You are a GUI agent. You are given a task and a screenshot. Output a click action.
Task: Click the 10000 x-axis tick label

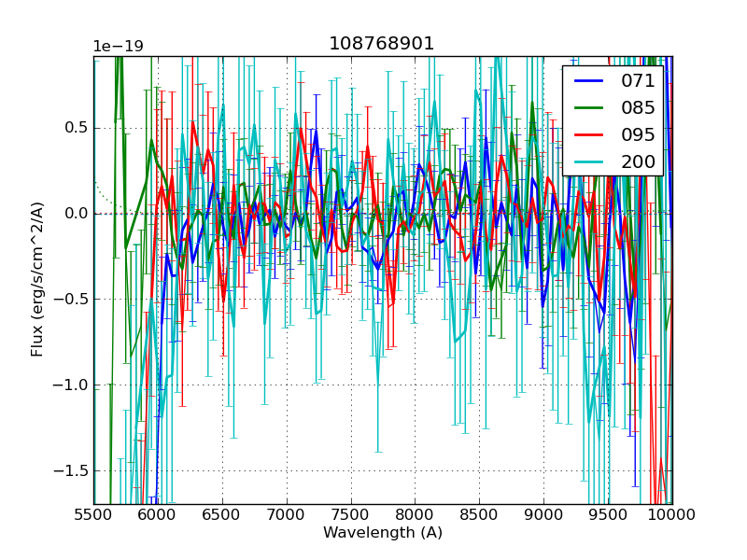coord(672,515)
